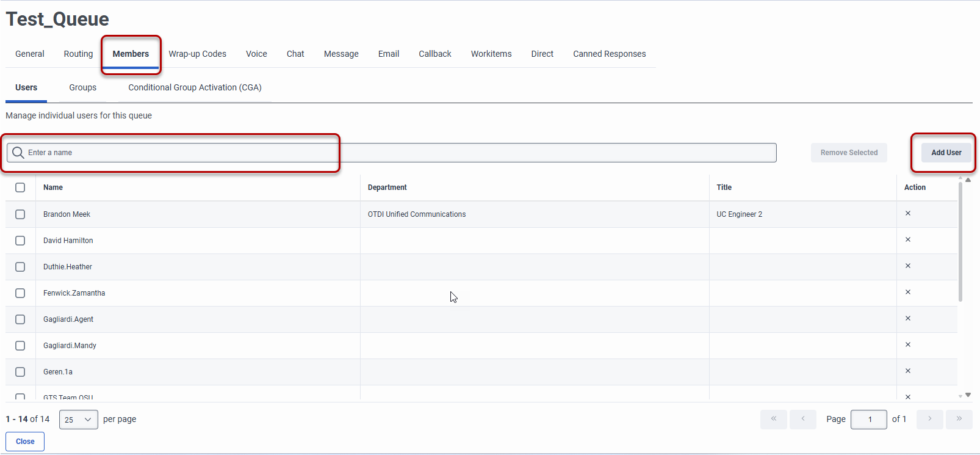The image size is (980, 455).
Task: Click the Add User button
Action: [946, 153]
